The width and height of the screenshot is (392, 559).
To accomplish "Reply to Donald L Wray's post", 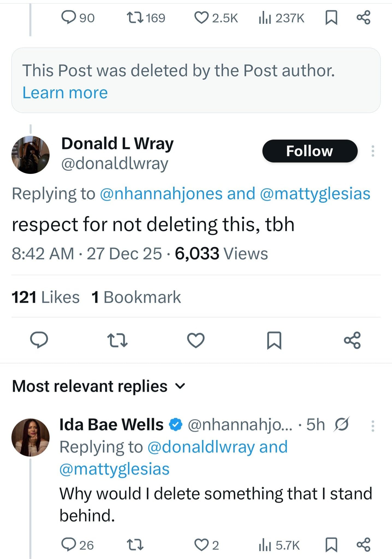I will click(x=39, y=340).
